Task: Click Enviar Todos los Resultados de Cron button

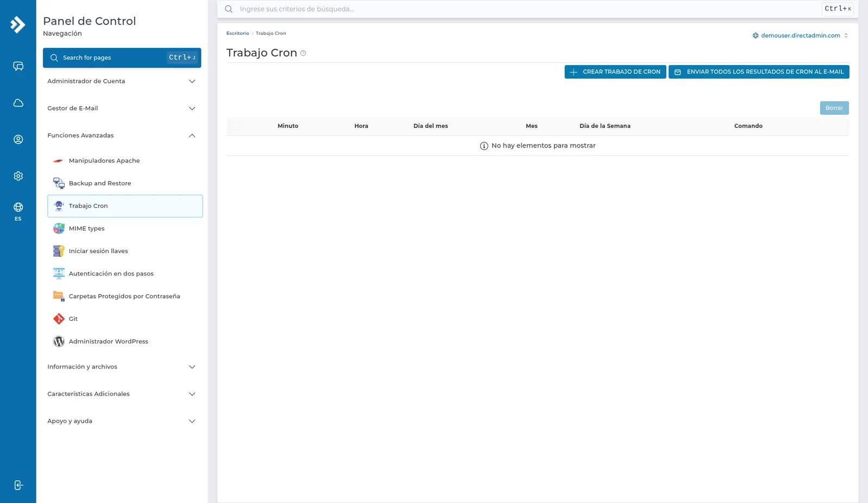Action: click(759, 72)
